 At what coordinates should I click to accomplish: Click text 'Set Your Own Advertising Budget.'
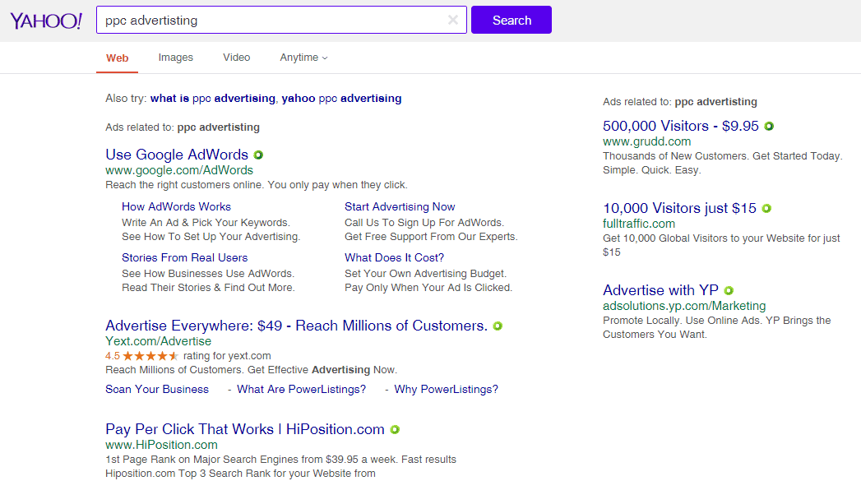(425, 274)
